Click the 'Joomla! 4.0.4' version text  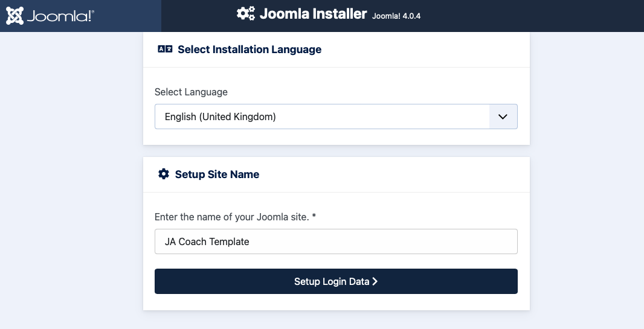click(396, 16)
